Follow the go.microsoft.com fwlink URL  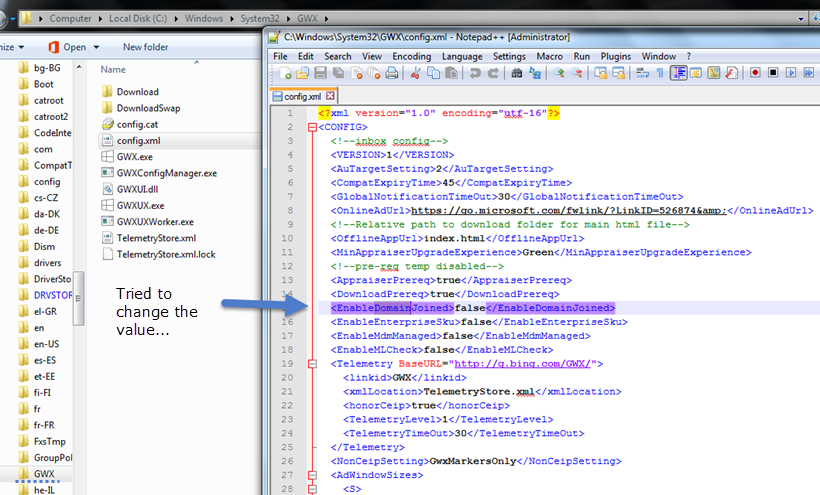568,211
